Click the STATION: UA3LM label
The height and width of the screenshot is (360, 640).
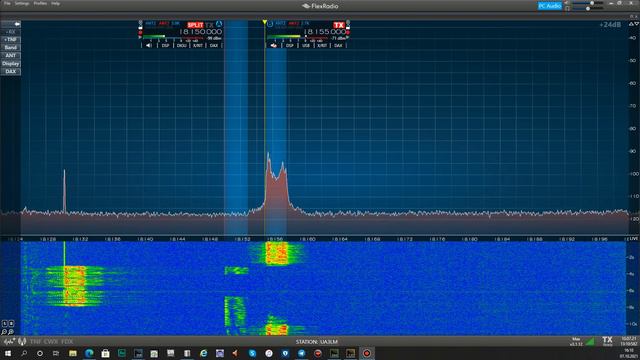[x=316, y=342]
